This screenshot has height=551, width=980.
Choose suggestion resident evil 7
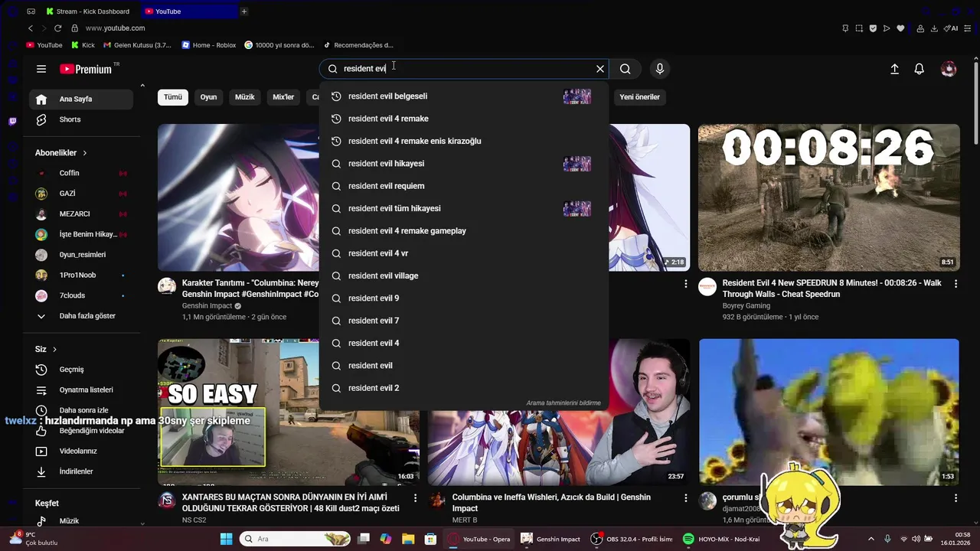pos(464,321)
